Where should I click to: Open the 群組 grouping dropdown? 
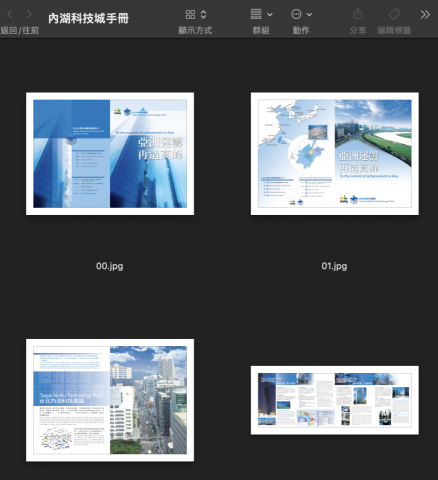[261, 14]
